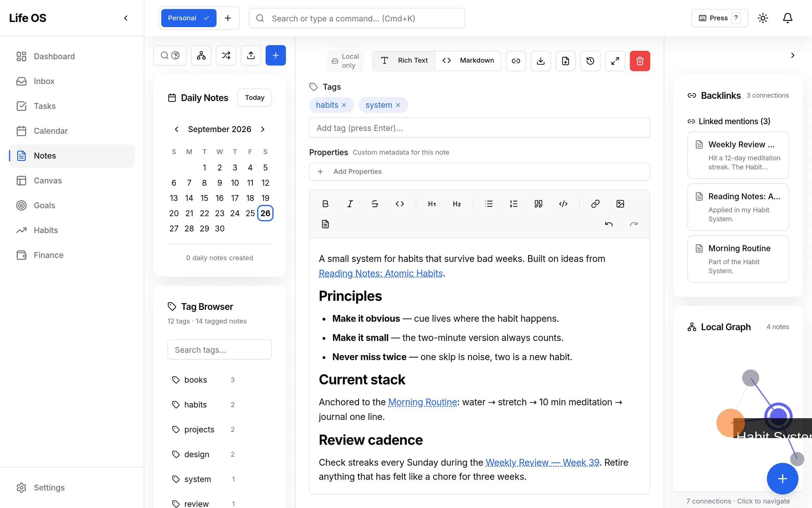
Task: Click the Search tags input field
Action: point(219,350)
